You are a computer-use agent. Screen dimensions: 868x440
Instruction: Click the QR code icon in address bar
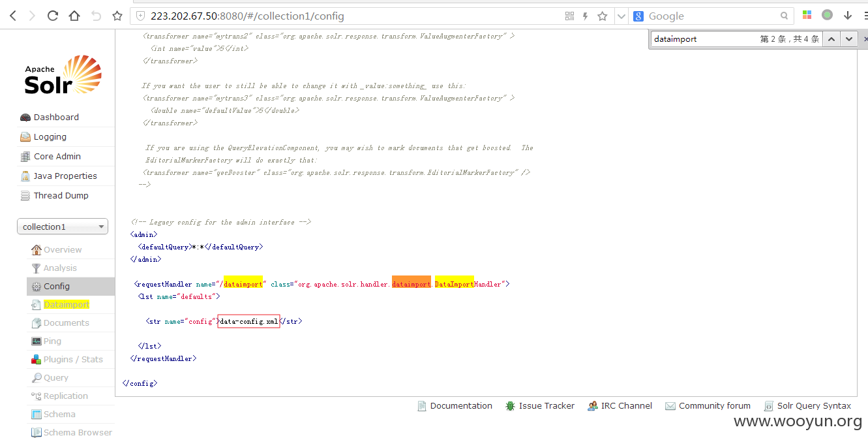[x=570, y=16]
